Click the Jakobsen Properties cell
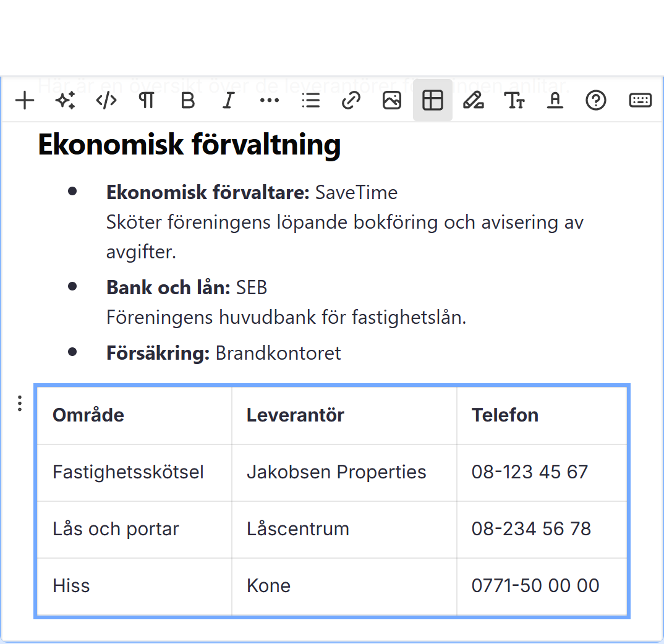The height and width of the screenshot is (644, 664). tap(344, 473)
